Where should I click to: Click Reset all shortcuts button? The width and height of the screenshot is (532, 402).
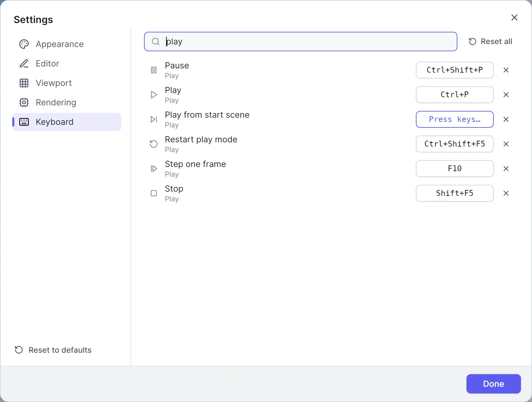coord(490,41)
